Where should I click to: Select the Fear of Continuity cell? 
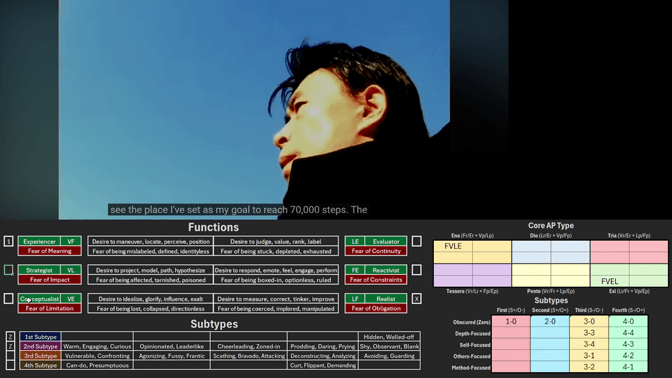coord(376,251)
